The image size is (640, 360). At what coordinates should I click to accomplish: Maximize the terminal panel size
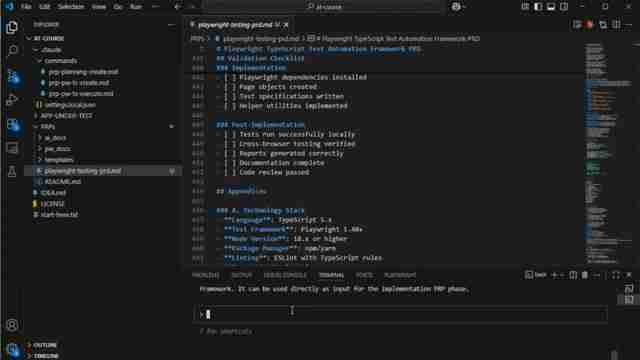click(616, 275)
